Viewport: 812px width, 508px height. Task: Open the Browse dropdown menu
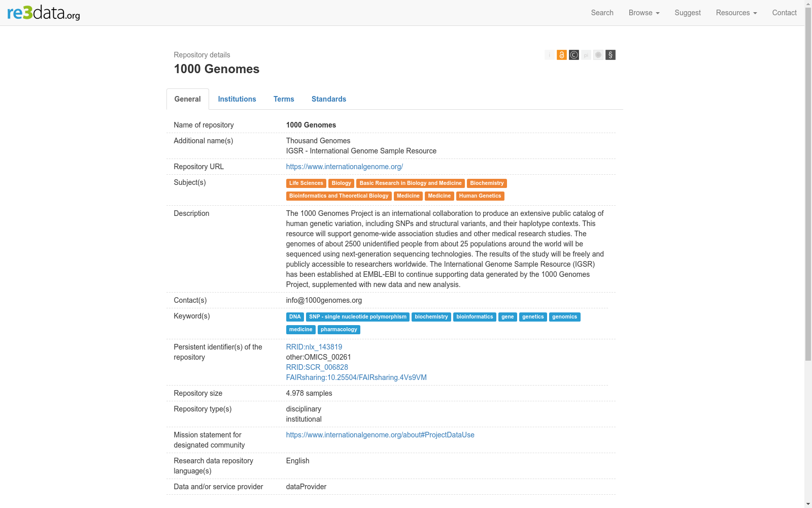tap(644, 13)
